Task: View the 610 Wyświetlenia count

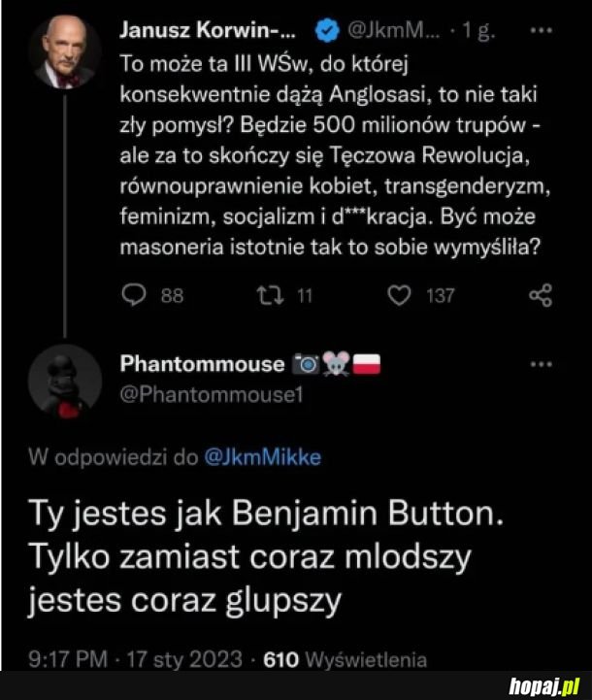Action: tap(351, 658)
